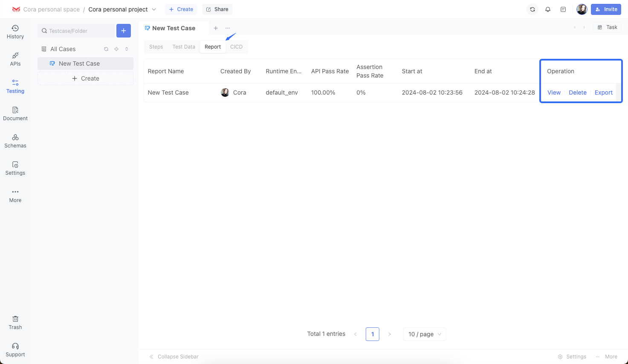Click Create under the test case list
This screenshot has width=628, height=364.
point(86,78)
